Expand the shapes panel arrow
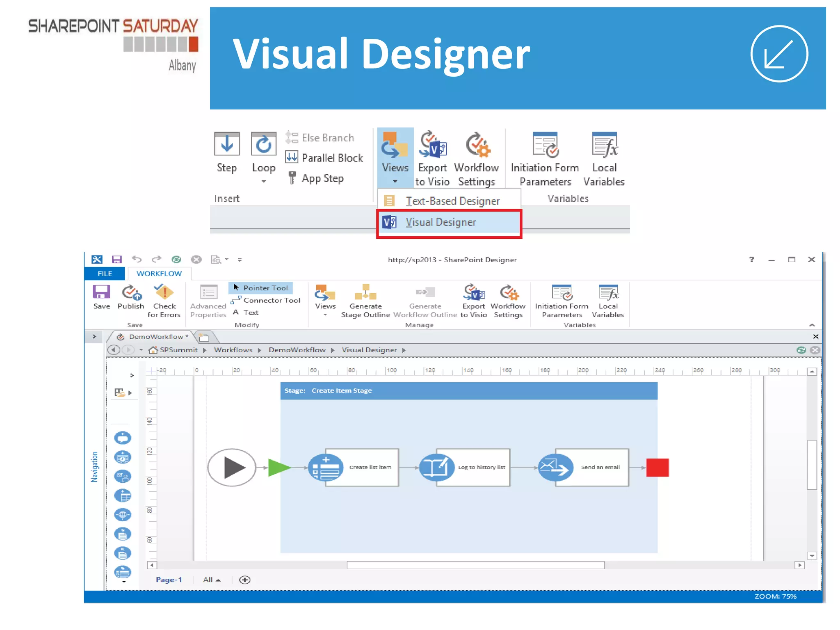Viewport: 840px width, 630px height. (x=132, y=375)
